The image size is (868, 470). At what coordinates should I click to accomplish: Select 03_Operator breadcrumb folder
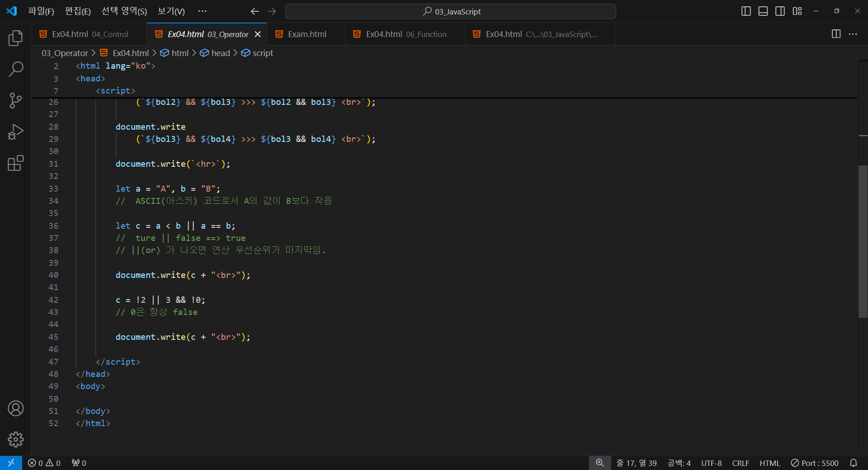coord(65,53)
